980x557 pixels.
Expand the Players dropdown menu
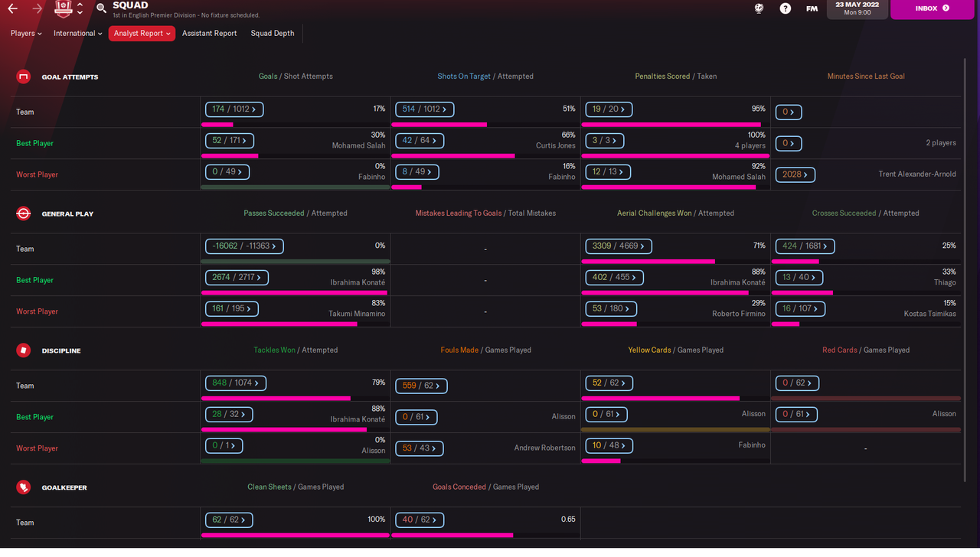pyautogui.click(x=26, y=34)
